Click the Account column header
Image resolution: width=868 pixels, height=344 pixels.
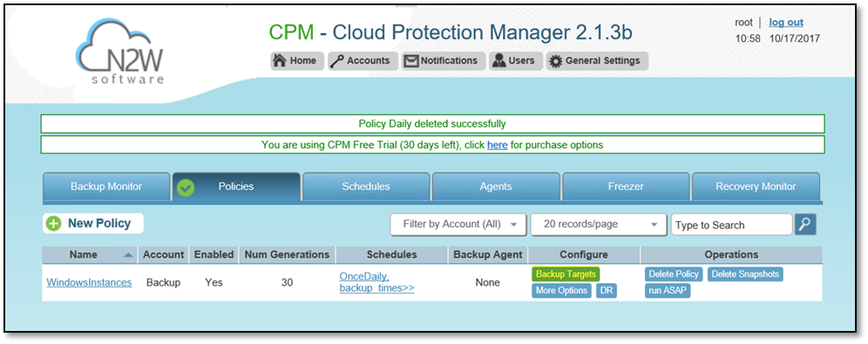163,255
